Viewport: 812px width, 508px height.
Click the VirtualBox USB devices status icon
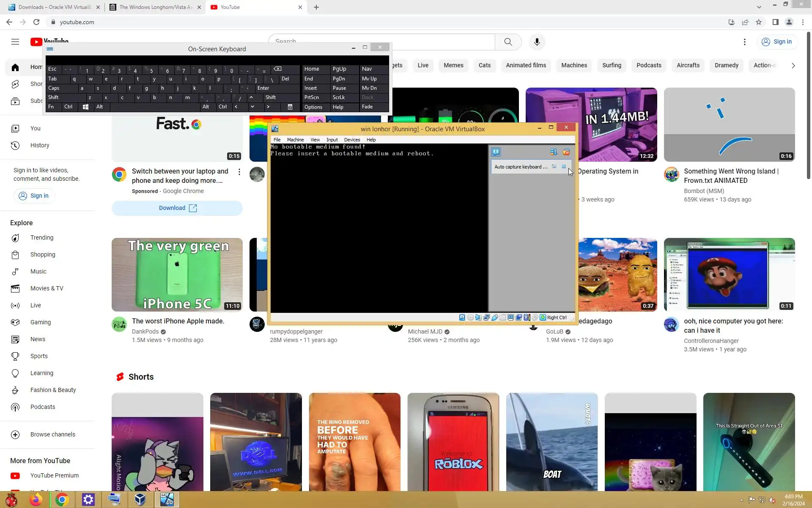coord(494,317)
